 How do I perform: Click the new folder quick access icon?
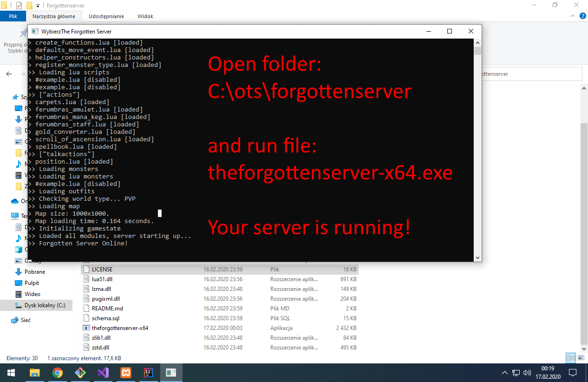click(29, 6)
